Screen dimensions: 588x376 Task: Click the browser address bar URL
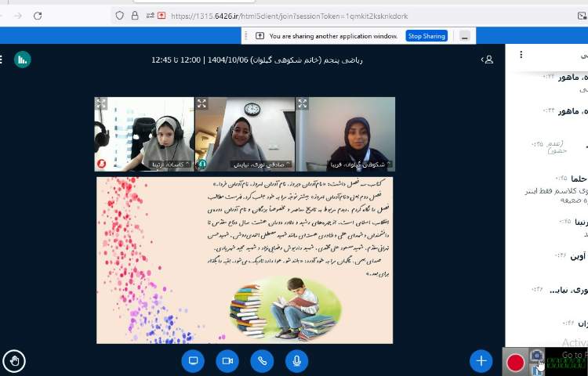pyautogui.click(x=290, y=16)
